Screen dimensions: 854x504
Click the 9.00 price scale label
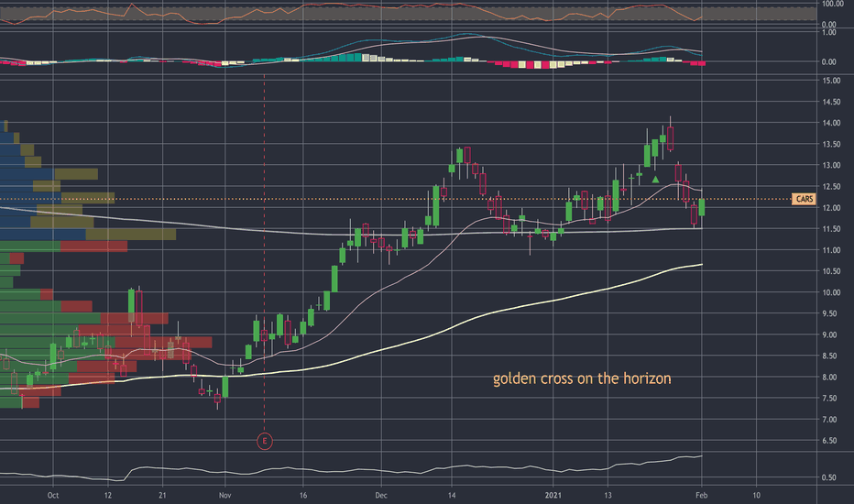click(x=829, y=335)
